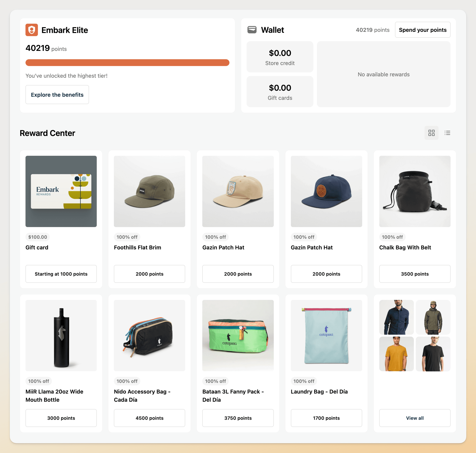Redeem MiiR Llama bottle for 3000 points

coord(61,418)
